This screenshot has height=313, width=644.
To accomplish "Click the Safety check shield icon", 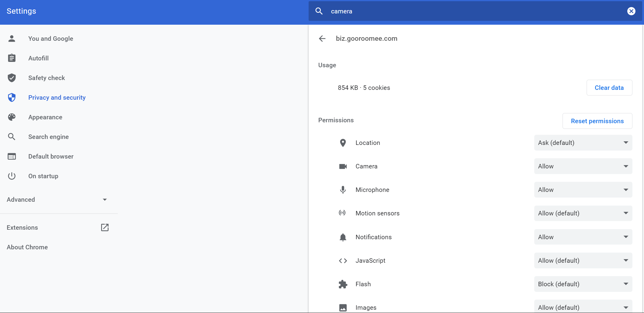I will tap(12, 78).
